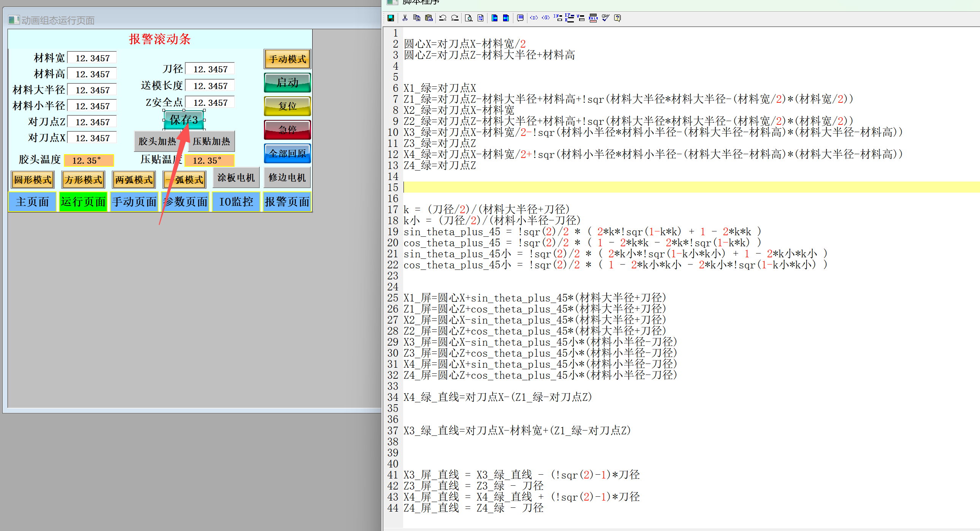This screenshot has width=980, height=531.
Task: Insert an Exit statement
Action: click(x=593, y=18)
